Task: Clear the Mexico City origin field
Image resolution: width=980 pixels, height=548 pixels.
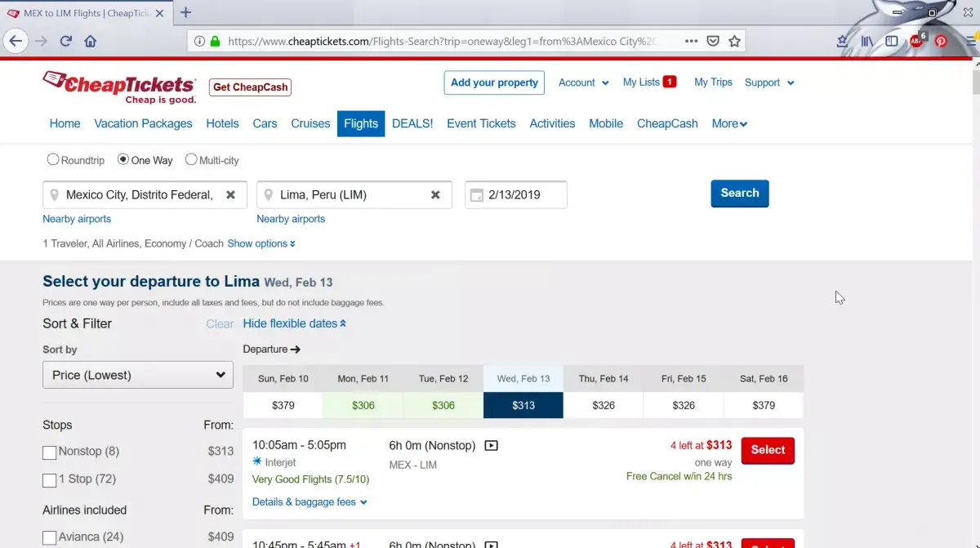Action: [231, 194]
